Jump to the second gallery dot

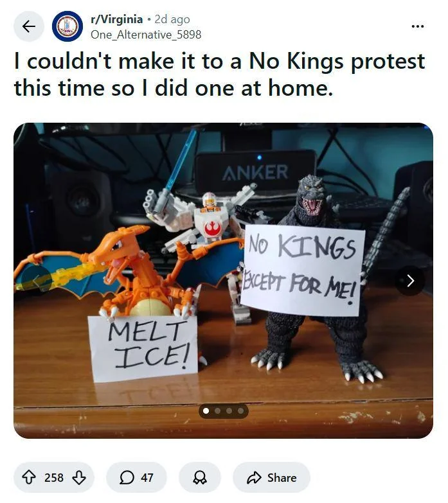click(217, 410)
